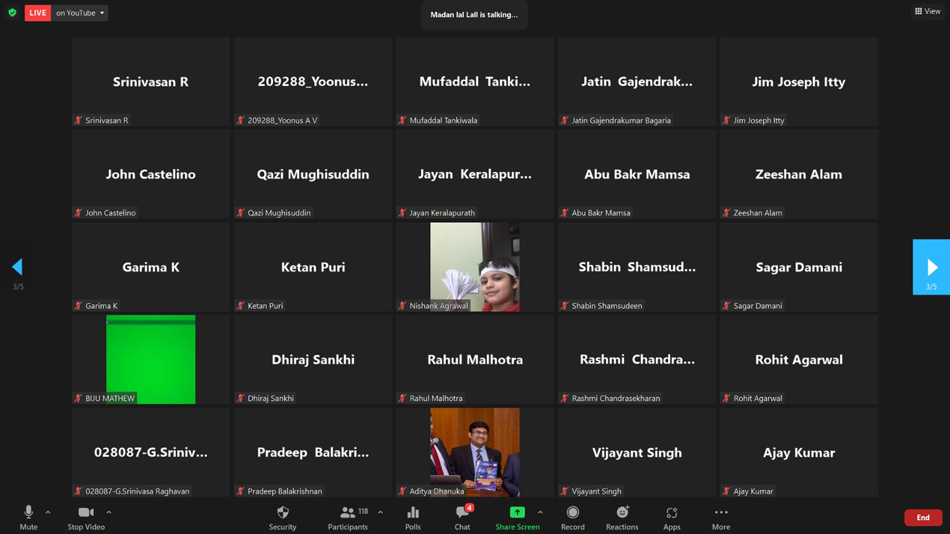Go to previous gallery page arrow
Screen dimensions: 950x534
(x=18, y=267)
